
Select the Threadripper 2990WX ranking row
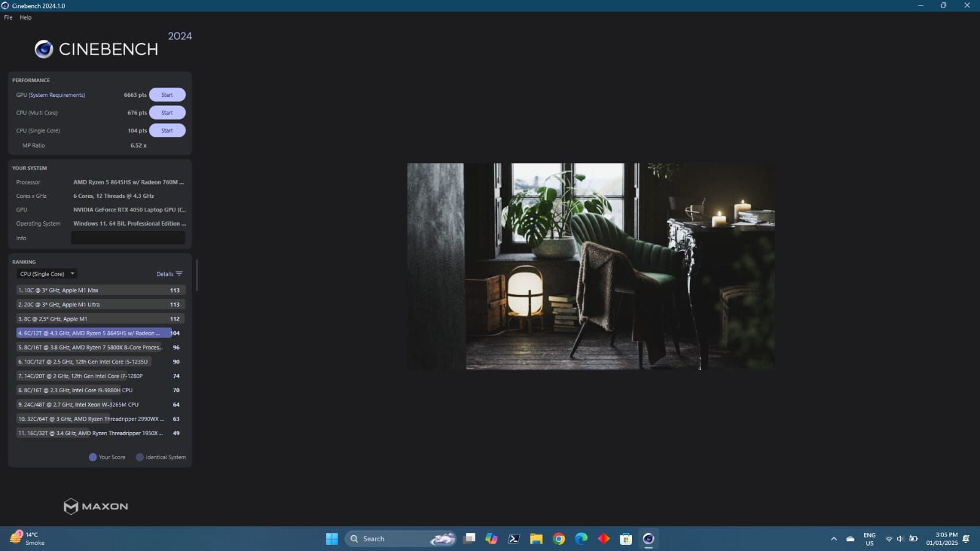[101, 419]
